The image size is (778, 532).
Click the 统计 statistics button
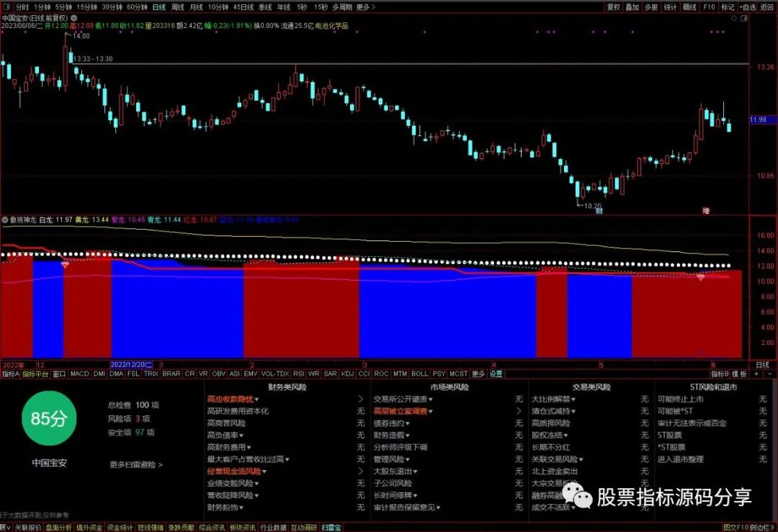[x=671, y=7]
